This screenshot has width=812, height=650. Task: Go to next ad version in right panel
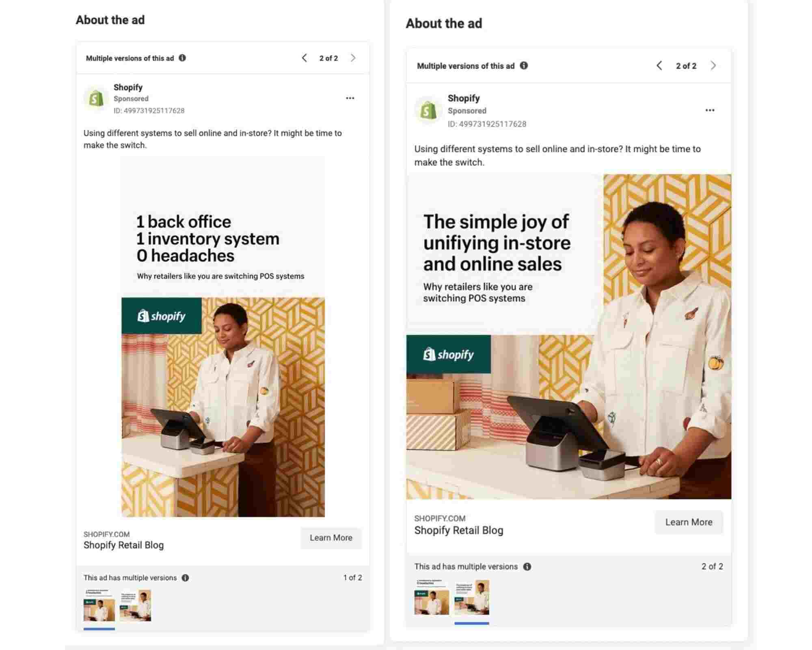(x=713, y=65)
